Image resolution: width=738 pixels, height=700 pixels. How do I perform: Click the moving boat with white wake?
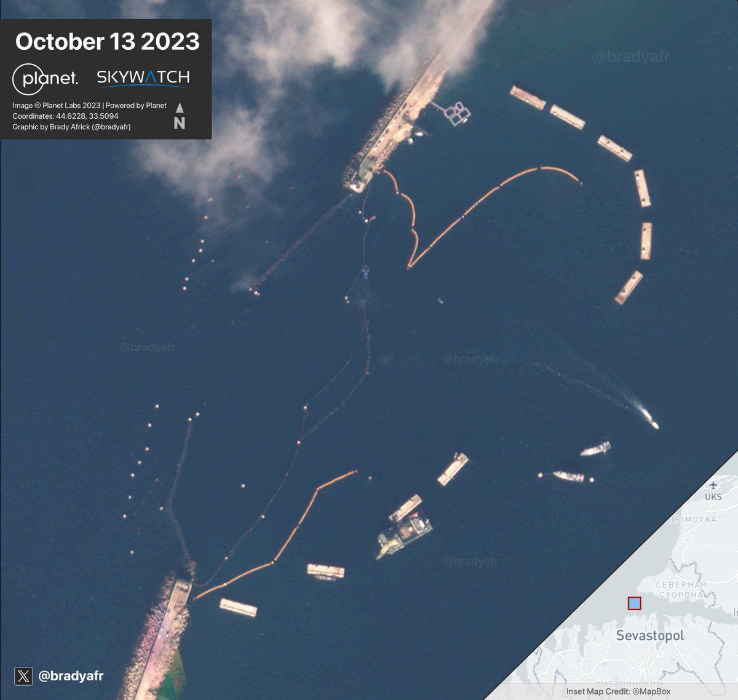coord(651,420)
